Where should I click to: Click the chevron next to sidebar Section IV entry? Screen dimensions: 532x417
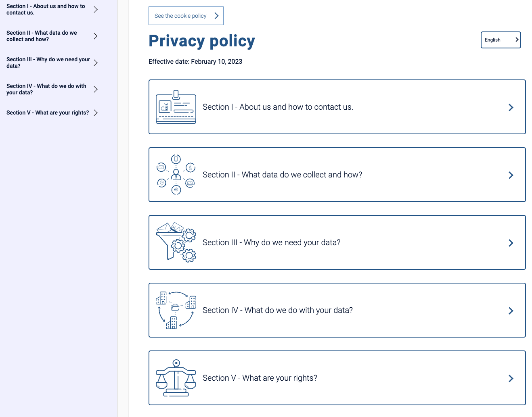(96, 89)
